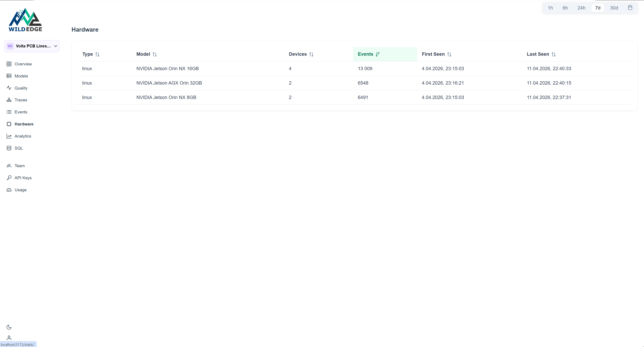Viewport: 644px width, 347px height.
Task: Select the Models sidebar icon
Action: [9, 76]
